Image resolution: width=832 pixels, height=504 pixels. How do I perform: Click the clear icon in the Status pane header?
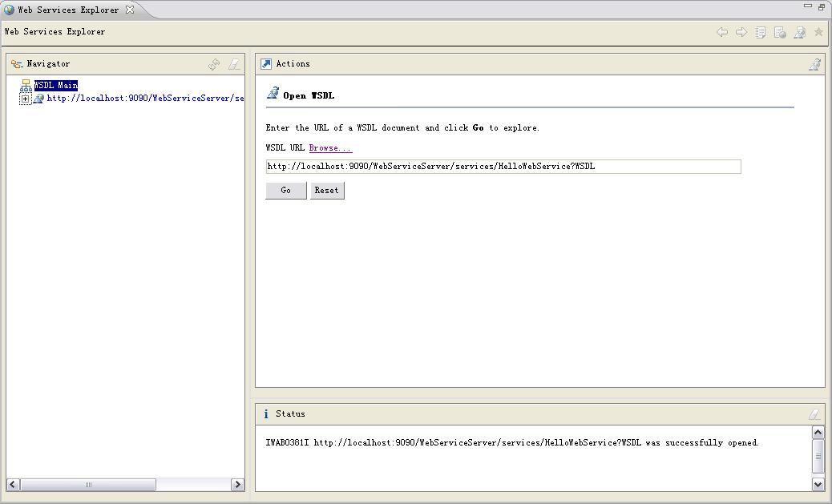(814, 413)
